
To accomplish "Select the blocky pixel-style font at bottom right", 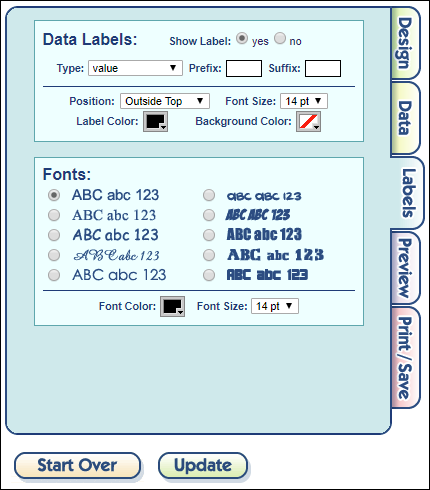I will click(x=209, y=275).
